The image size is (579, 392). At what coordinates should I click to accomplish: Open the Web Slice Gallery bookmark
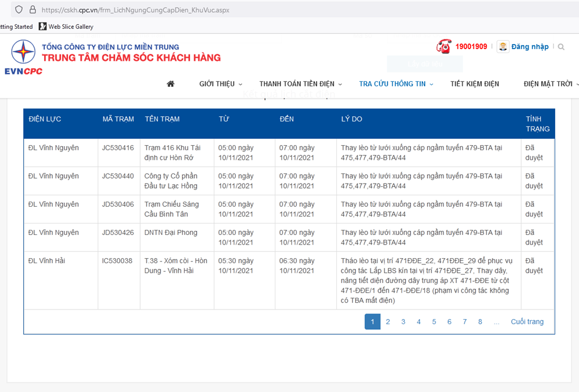point(66,27)
